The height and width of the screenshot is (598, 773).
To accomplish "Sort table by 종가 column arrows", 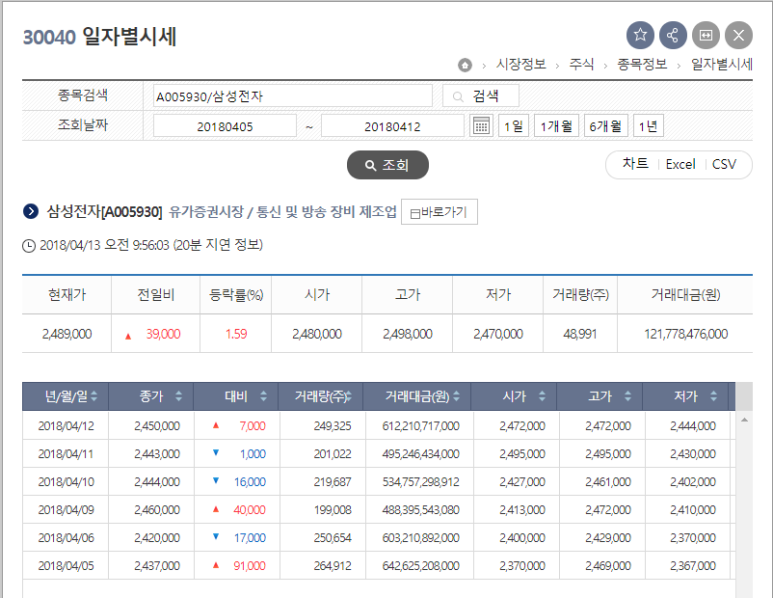I will 178,396.
